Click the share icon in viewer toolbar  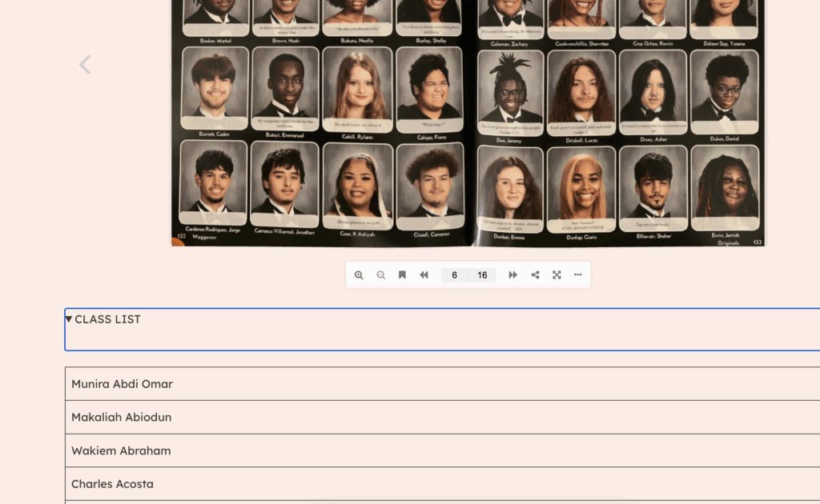pyautogui.click(x=535, y=275)
